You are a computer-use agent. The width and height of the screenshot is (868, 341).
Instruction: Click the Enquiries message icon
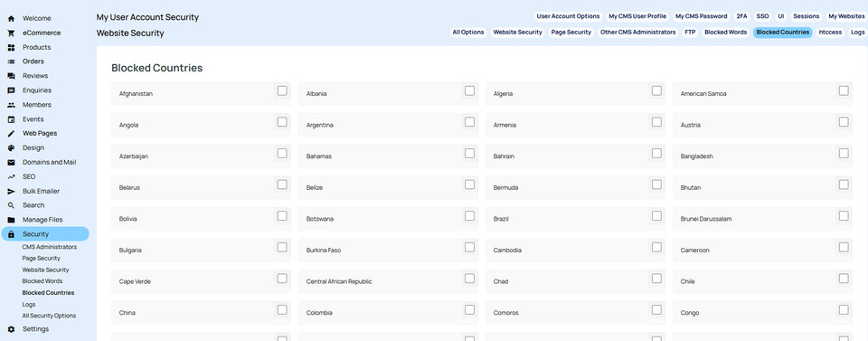[x=11, y=90]
